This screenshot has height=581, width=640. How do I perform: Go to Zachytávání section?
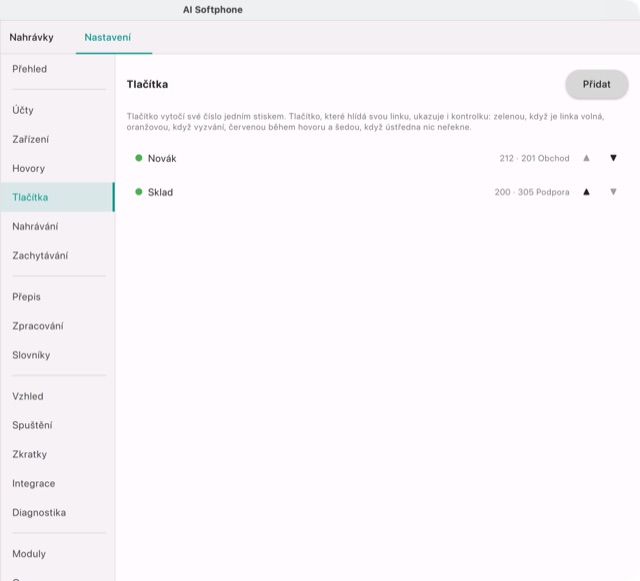pyautogui.click(x=57, y=256)
